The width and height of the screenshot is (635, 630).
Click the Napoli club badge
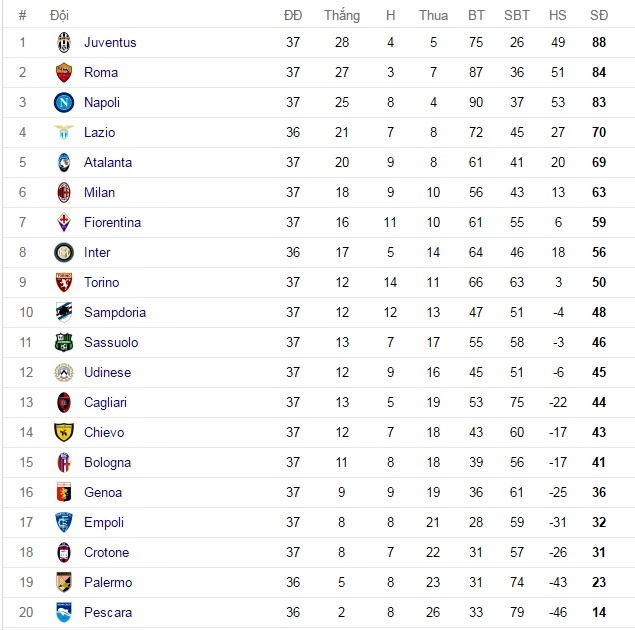pos(64,103)
